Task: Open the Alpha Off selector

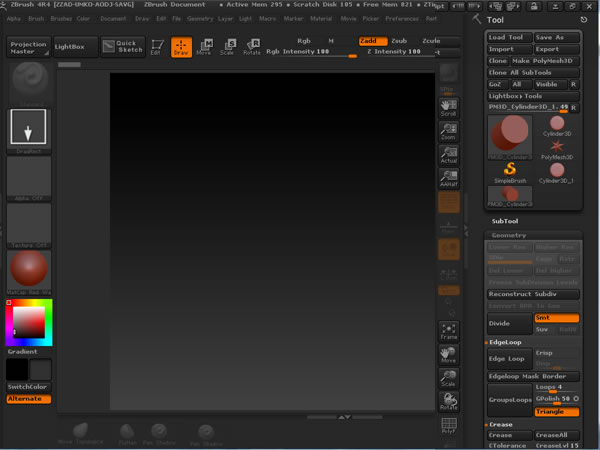Action: [x=29, y=179]
